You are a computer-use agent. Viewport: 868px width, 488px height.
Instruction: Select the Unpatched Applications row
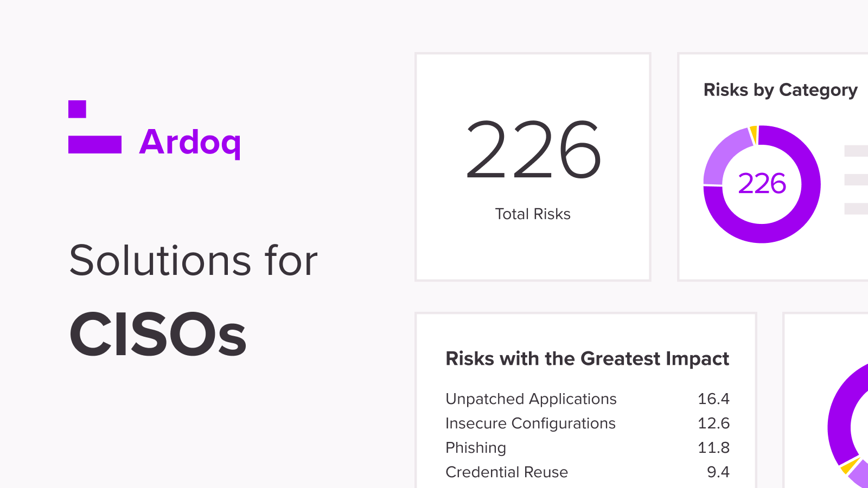pos(588,399)
